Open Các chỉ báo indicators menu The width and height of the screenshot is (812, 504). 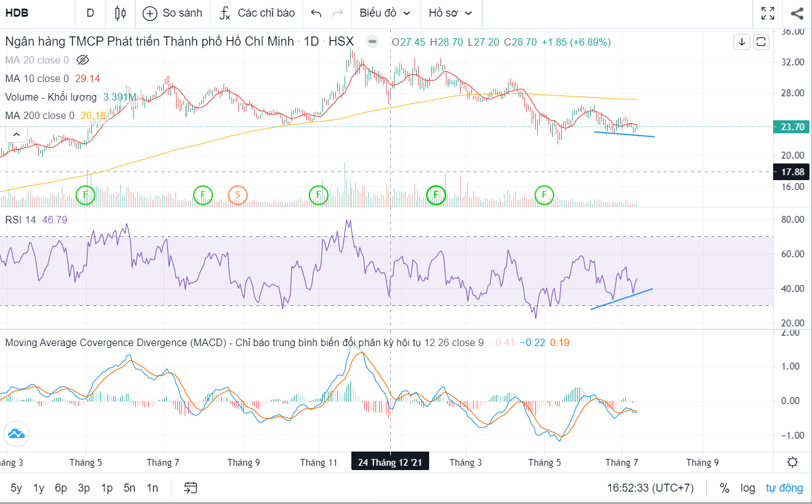pyautogui.click(x=257, y=13)
